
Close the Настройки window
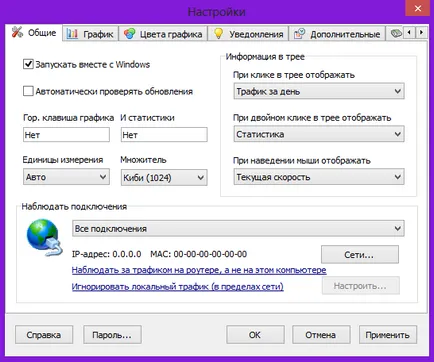[x=418, y=8]
